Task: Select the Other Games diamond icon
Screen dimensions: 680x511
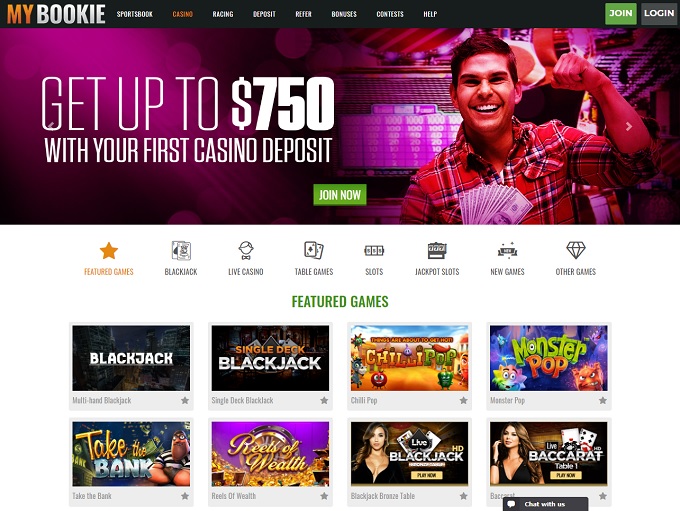Action: point(576,250)
